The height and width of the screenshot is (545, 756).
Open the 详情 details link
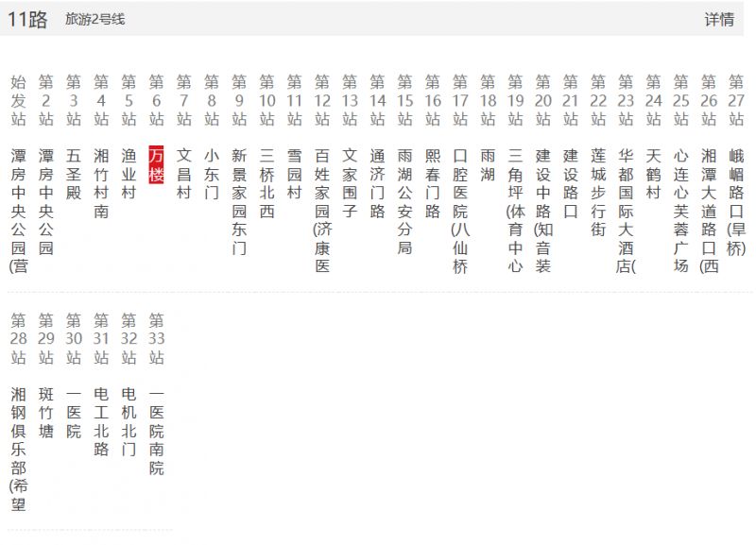718,20
